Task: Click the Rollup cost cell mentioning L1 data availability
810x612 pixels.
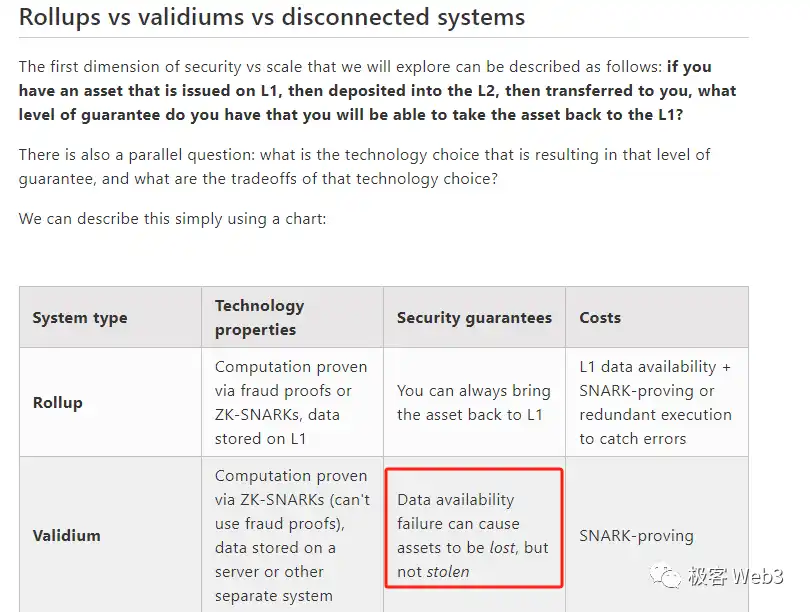Action: 656,402
